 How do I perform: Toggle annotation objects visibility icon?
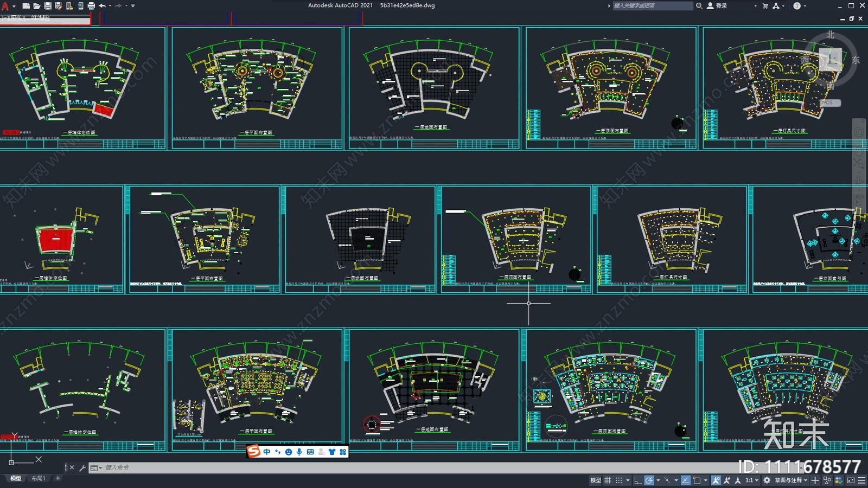(x=716, y=480)
